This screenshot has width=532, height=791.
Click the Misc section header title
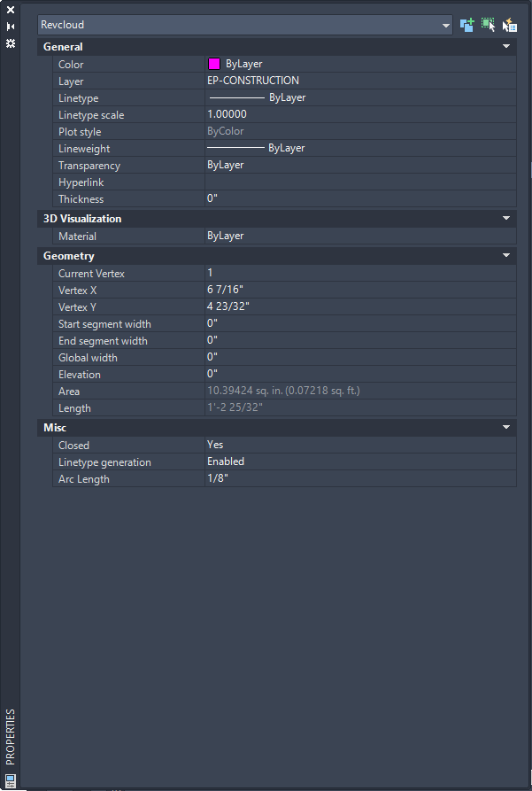pos(55,428)
